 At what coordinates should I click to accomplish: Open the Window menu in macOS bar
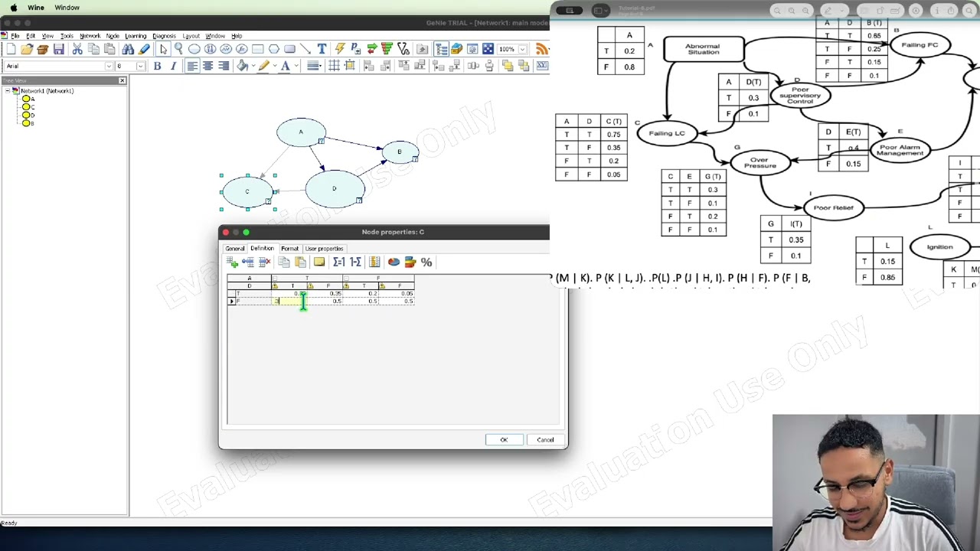tap(67, 8)
